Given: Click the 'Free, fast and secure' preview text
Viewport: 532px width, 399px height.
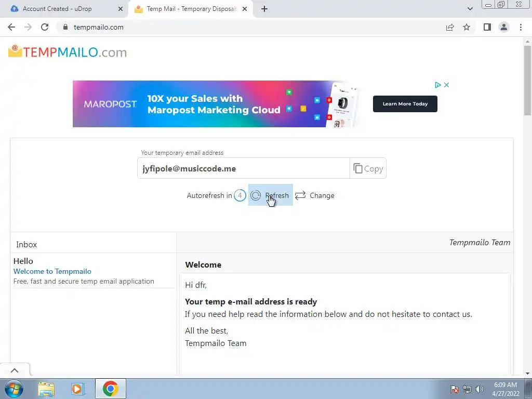Looking at the screenshot, I should 84,281.
